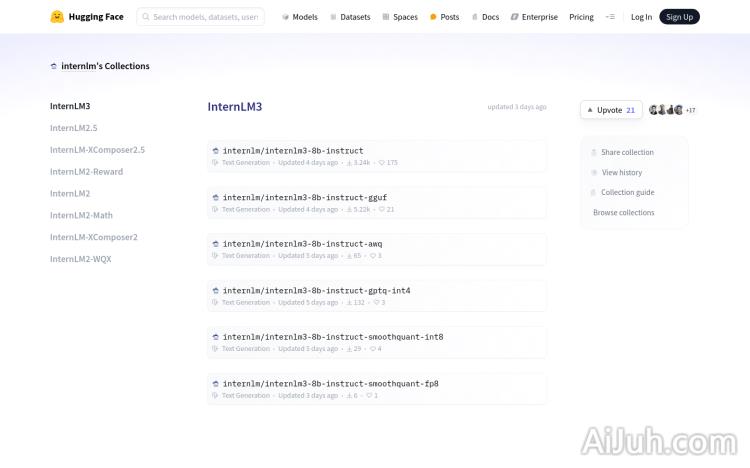Click the Share collection icon
This screenshot has width=750, height=468.
tap(594, 153)
